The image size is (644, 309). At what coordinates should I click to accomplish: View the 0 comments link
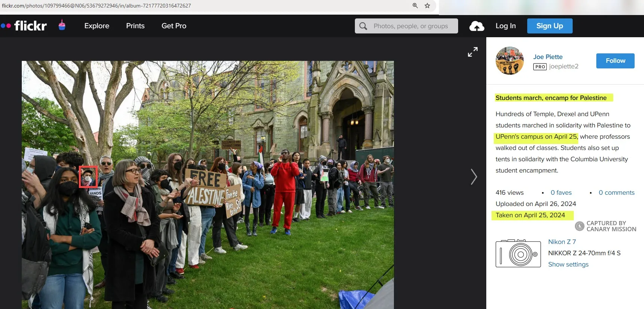(616, 192)
